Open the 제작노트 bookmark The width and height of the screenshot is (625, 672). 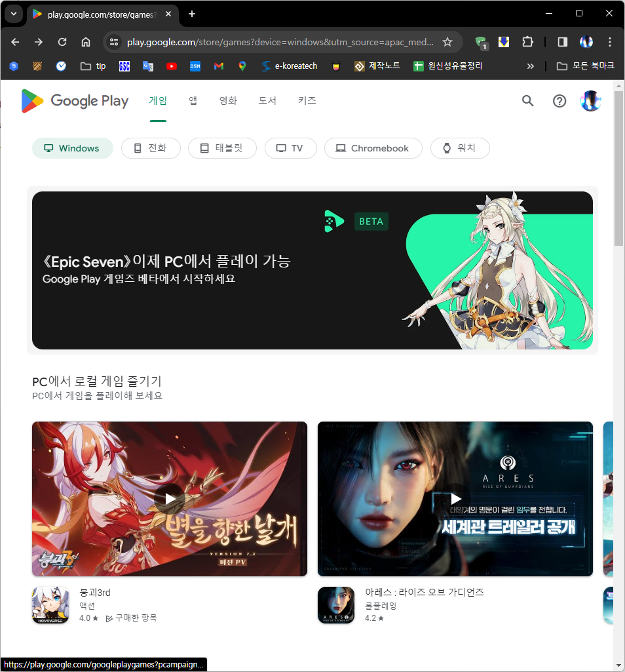click(x=377, y=66)
